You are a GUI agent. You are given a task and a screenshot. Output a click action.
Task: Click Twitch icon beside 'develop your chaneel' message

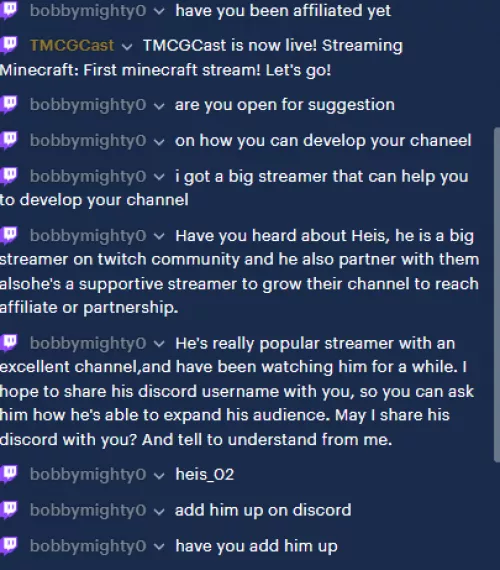click(x=9, y=140)
